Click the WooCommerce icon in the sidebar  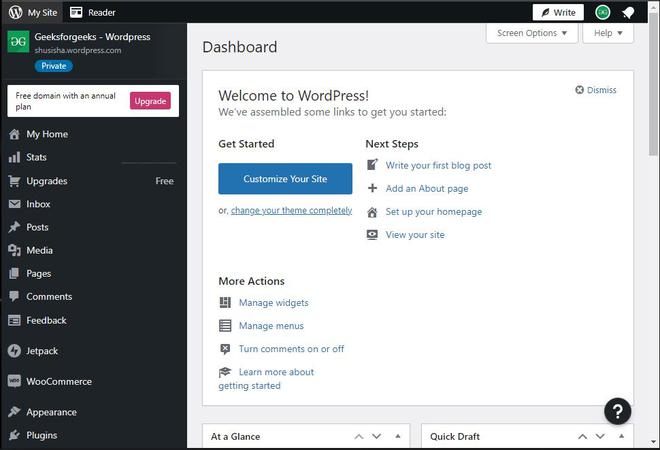pyautogui.click(x=14, y=381)
